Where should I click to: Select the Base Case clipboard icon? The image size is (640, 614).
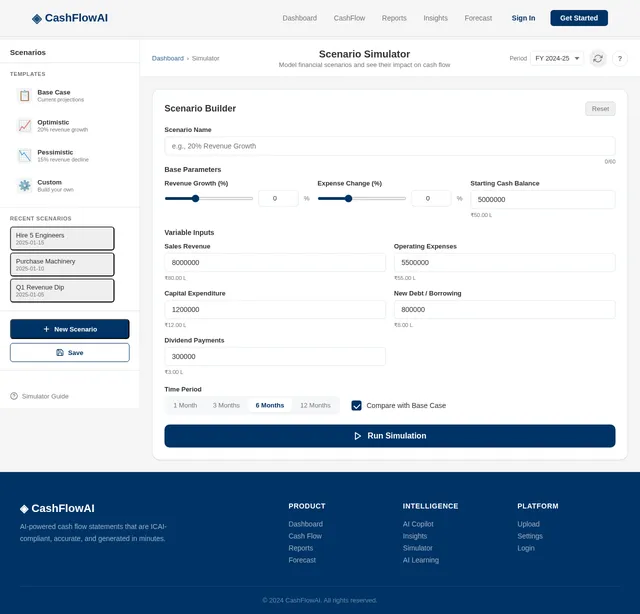[x=24, y=96]
